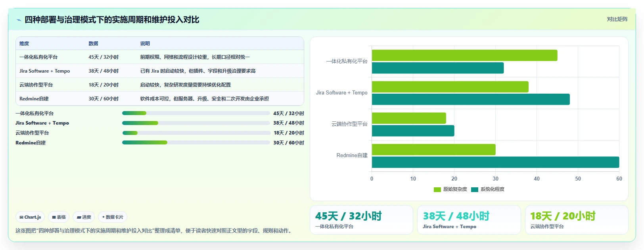This screenshot has width=644, height=250.
Task: Select the Chart.js tag chip
Action: pos(30,217)
